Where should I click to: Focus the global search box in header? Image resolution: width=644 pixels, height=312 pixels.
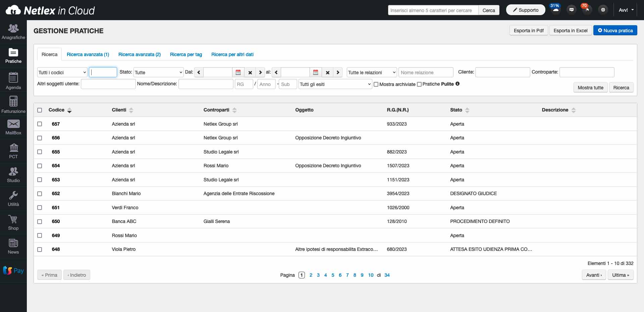(x=433, y=10)
